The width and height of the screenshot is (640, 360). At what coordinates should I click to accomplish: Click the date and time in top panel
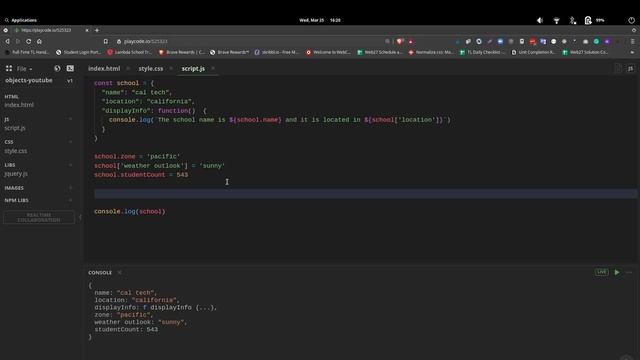point(320,20)
